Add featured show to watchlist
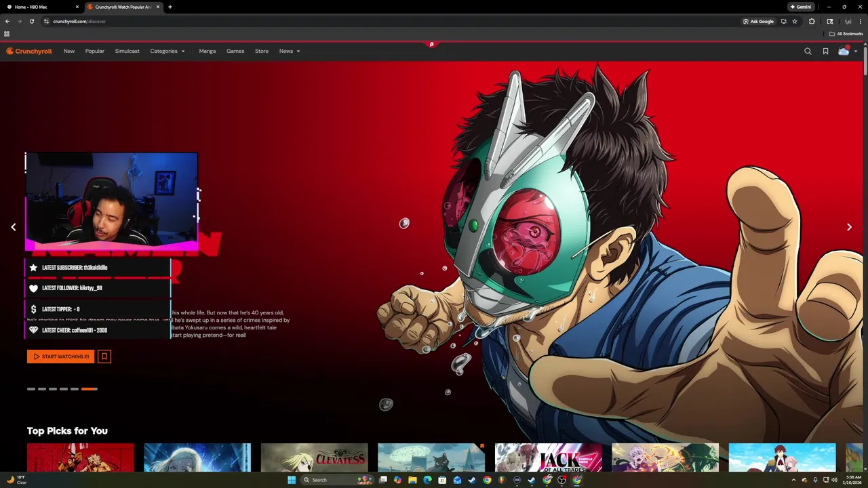Image resolution: width=868 pixels, height=488 pixels. coord(104,357)
